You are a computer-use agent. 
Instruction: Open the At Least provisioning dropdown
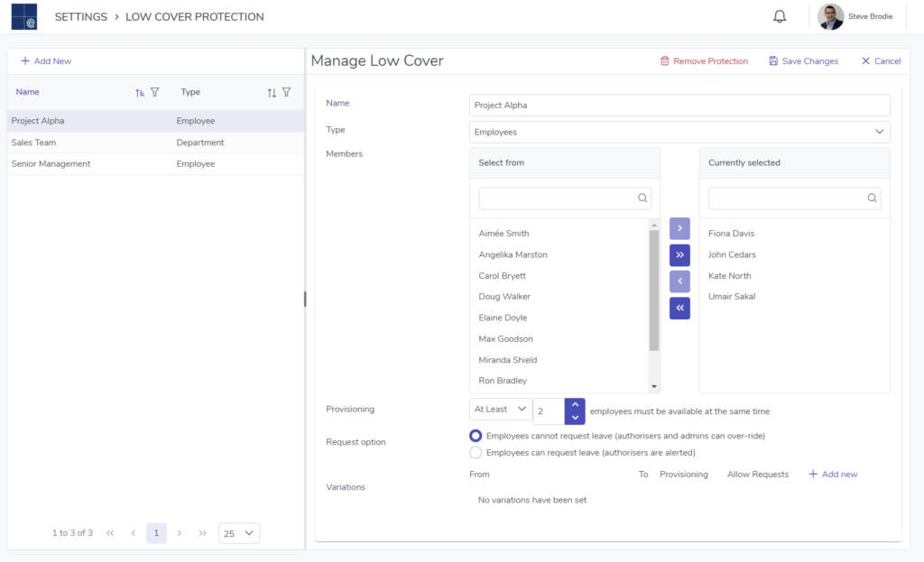pos(500,409)
